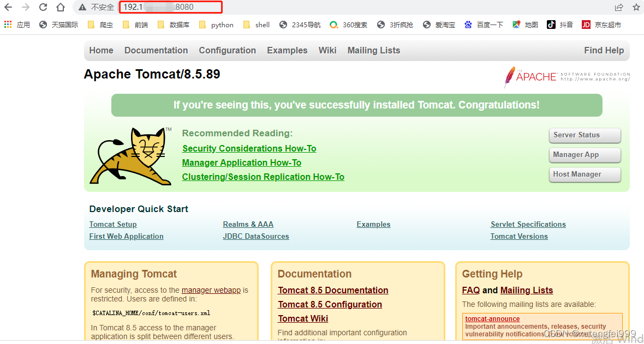Image resolution: width=644 pixels, height=344 pixels.
Task: Open Home in Tomcat navigation
Action: point(101,51)
